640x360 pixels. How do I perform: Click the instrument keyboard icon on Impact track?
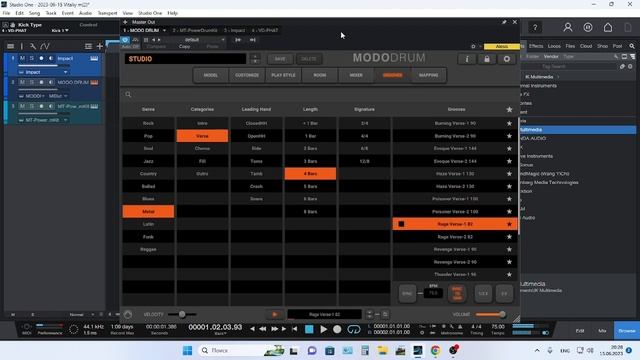pos(94,58)
